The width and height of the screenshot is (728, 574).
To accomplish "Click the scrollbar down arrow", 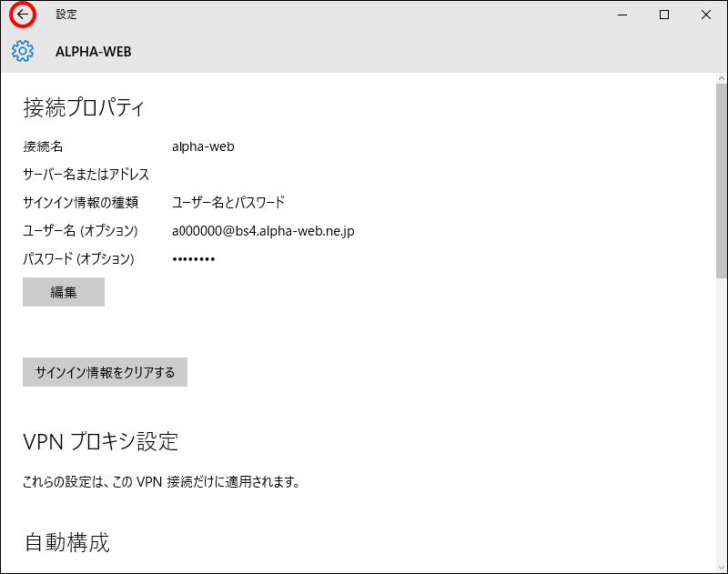I will 722,567.
